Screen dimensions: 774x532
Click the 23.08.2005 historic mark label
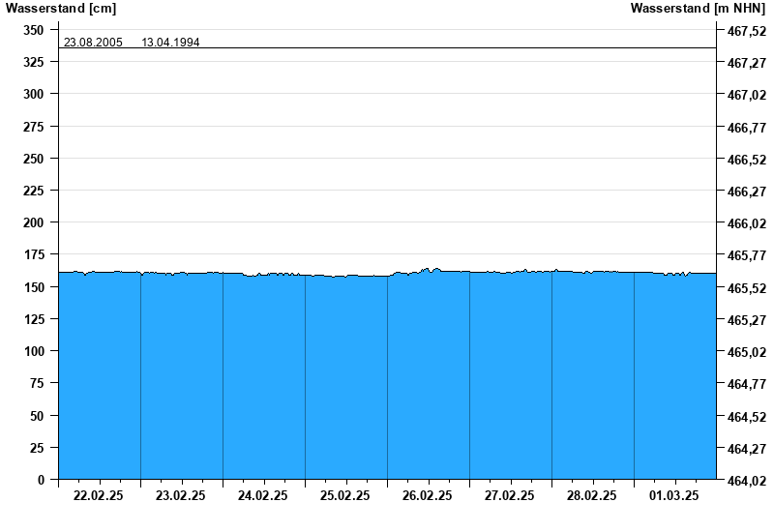click(x=93, y=43)
